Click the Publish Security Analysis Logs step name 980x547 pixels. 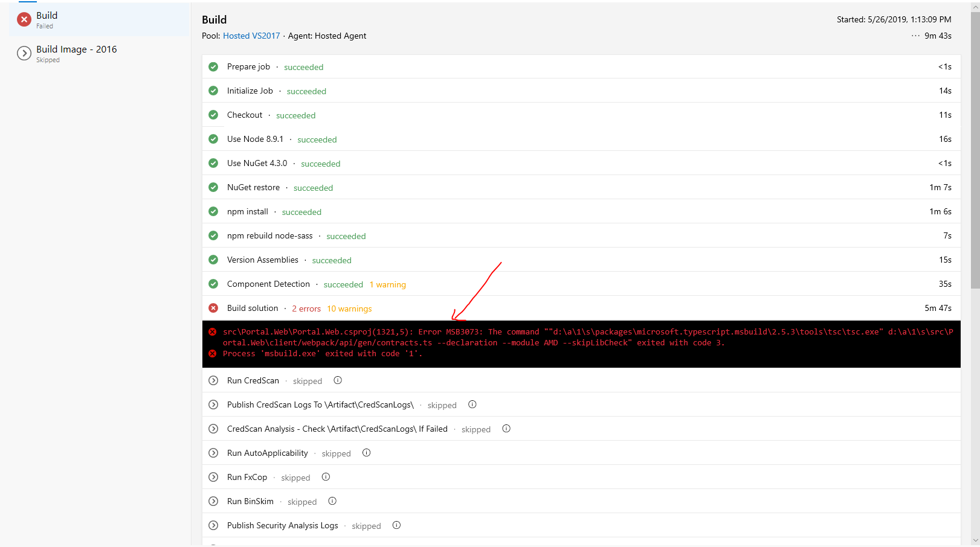click(x=283, y=525)
